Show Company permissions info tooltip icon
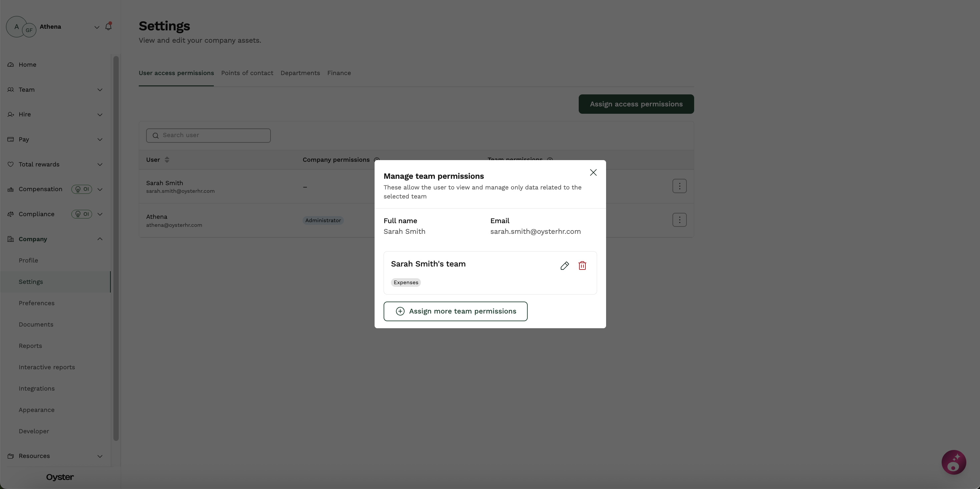Image resolution: width=980 pixels, height=489 pixels. coord(377,160)
